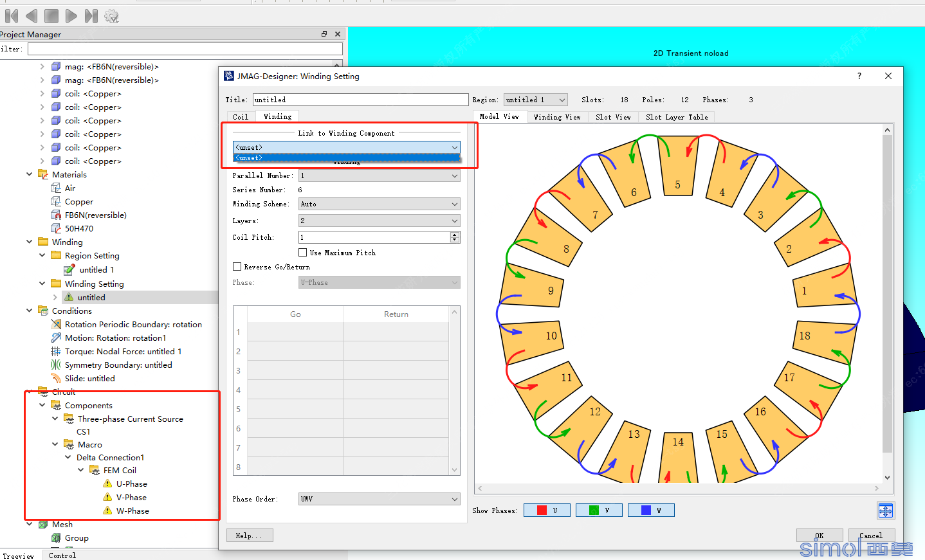Screen dimensions: 925x560
Task: Click the skip-to-end playback icon
Action: (x=91, y=16)
